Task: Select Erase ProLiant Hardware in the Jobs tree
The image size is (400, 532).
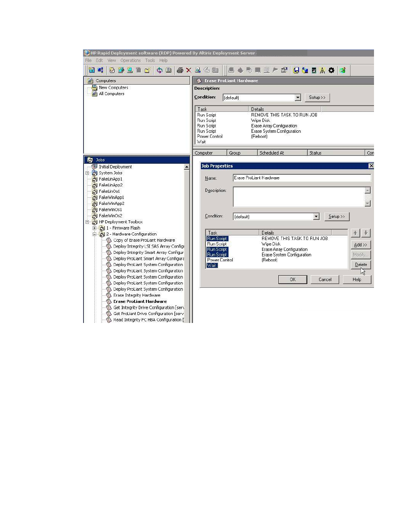Action: point(140,302)
